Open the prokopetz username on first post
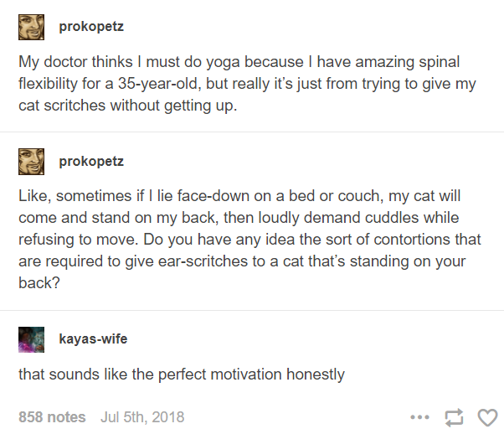 pos(91,27)
